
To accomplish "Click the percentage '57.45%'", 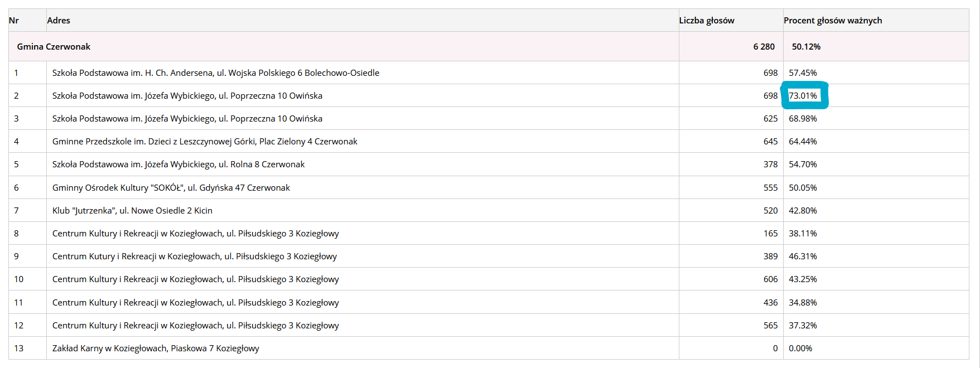I will (x=803, y=73).
